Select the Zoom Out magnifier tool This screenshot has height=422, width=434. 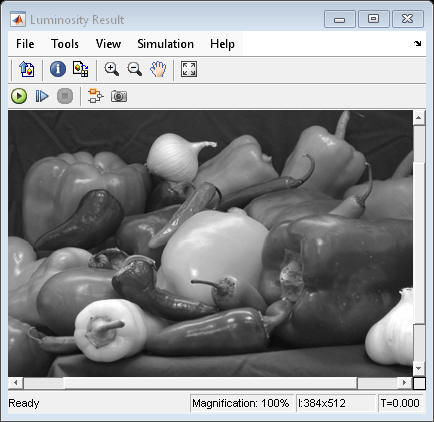tap(135, 69)
